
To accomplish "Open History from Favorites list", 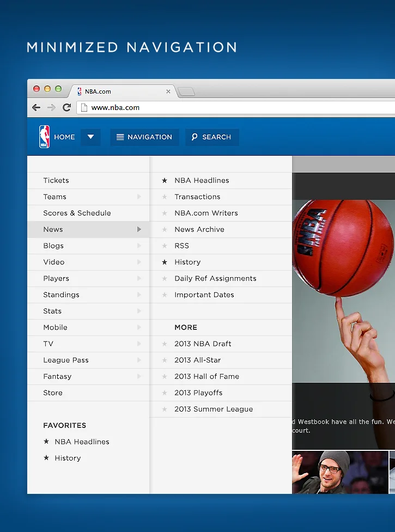I will (68, 458).
